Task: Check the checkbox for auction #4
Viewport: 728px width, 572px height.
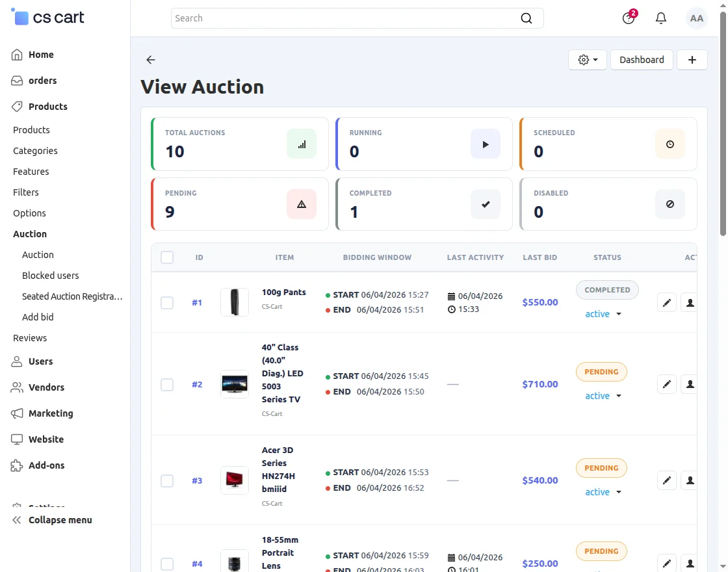Action: [x=167, y=564]
